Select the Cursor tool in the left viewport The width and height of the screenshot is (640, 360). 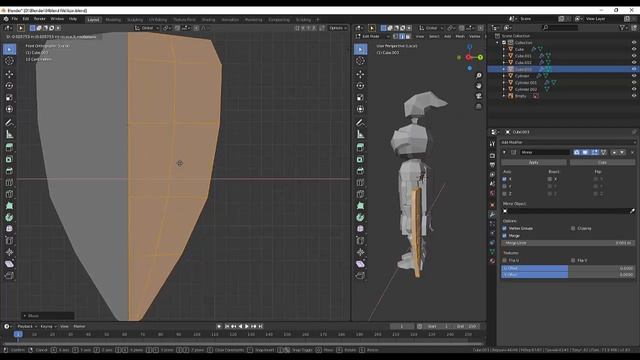pos(9,61)
